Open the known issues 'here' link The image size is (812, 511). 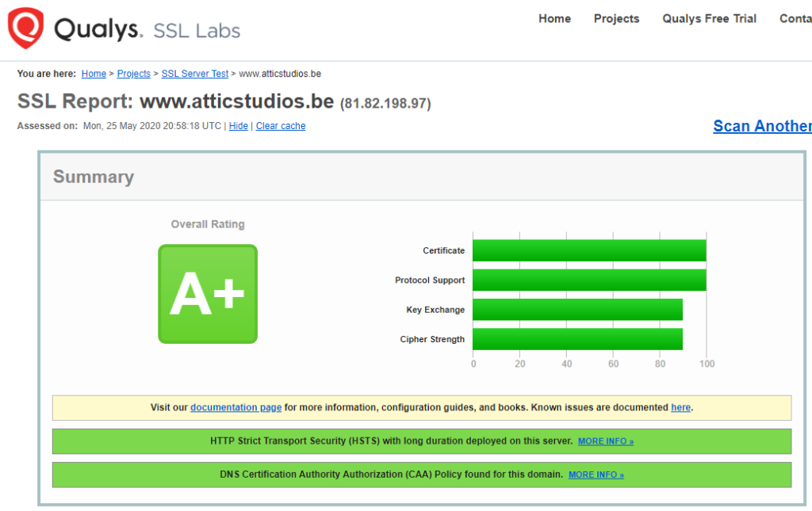(680, 407)
